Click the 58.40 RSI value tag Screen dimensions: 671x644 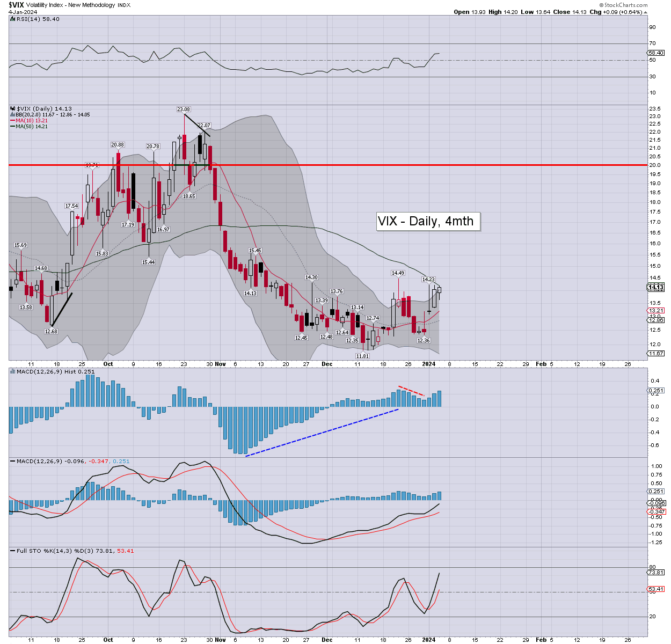tap(656, 53)
